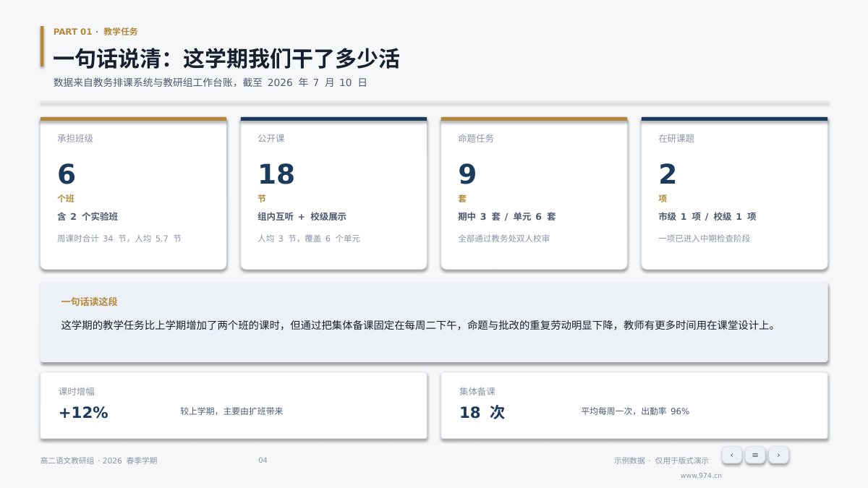Click the footer note '示例数据 · 仅用于版式演示'

662,461
